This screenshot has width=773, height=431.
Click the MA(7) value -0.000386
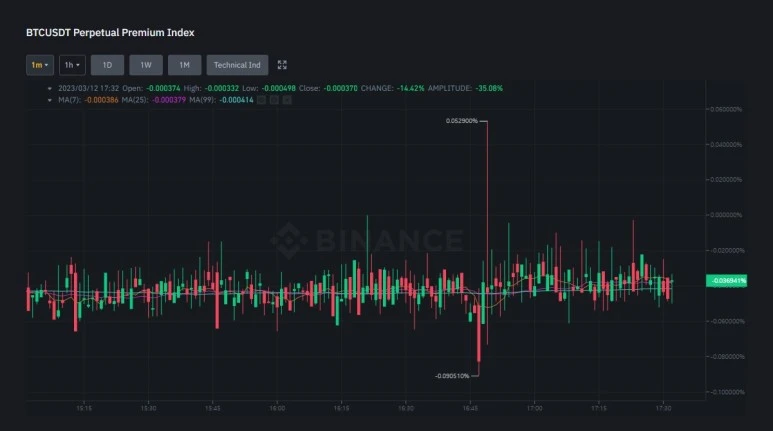click(101, 100)
